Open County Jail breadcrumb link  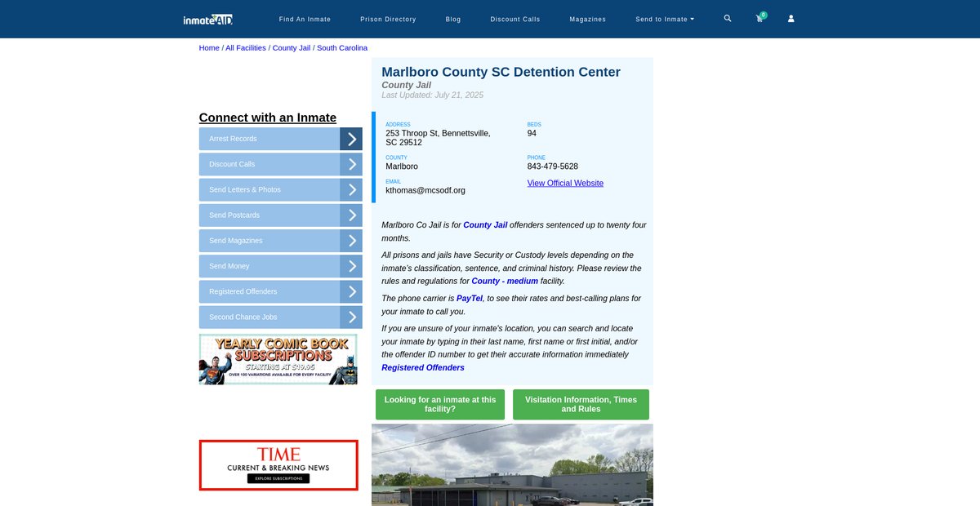click(292, 48)
